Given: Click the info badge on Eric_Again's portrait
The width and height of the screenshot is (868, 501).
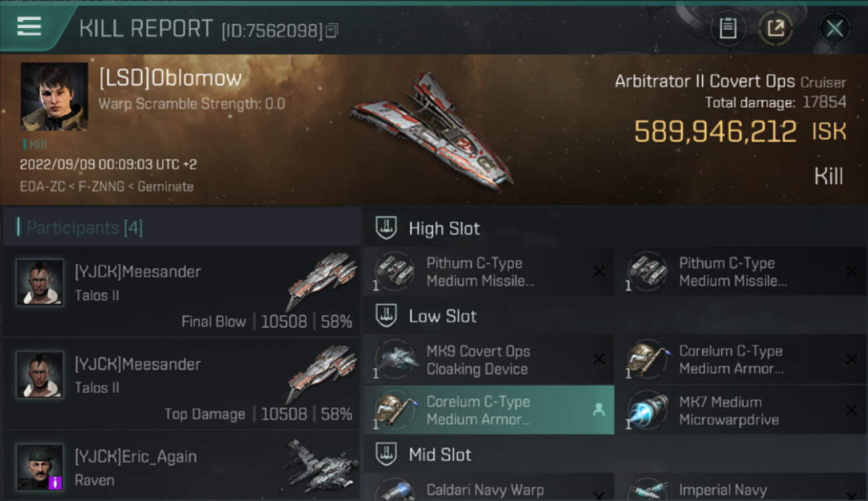Looking at the screenshot, I should (56, 482).
